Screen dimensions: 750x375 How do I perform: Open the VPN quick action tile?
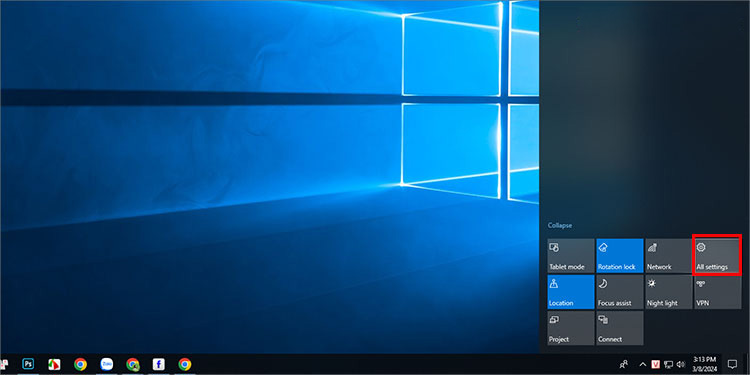coord(717,292)
